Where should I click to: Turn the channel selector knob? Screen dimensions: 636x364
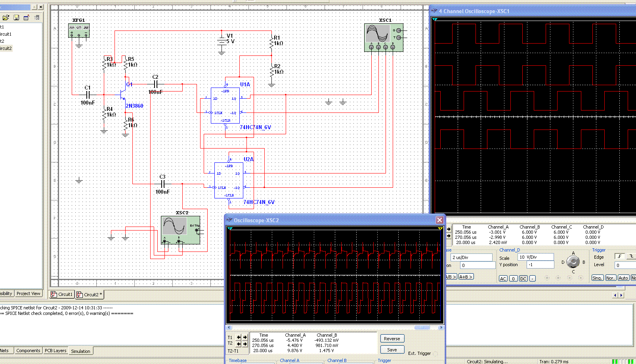[573, 262]
